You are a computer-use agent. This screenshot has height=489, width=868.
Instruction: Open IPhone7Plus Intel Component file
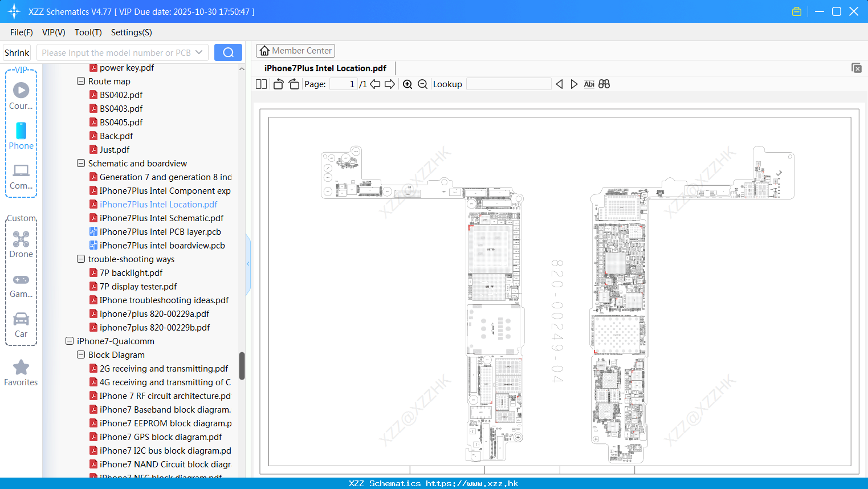pyautogui.click(x=165, y=191)
